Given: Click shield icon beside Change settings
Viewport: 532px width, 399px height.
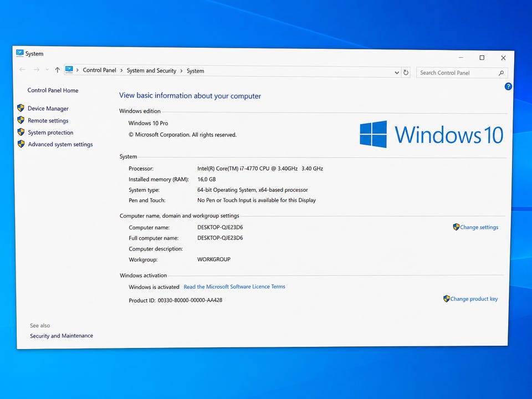Looking at the screenshot, I should (456, 227).
